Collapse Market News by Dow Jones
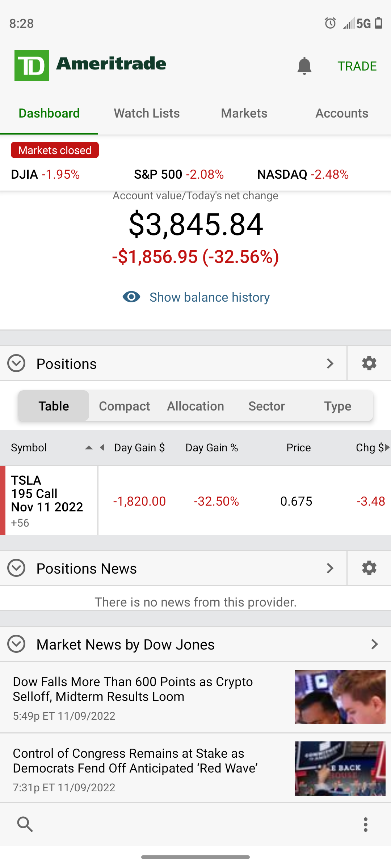Image resolution: width=391 pixels, height=868 pixels. 16,644
